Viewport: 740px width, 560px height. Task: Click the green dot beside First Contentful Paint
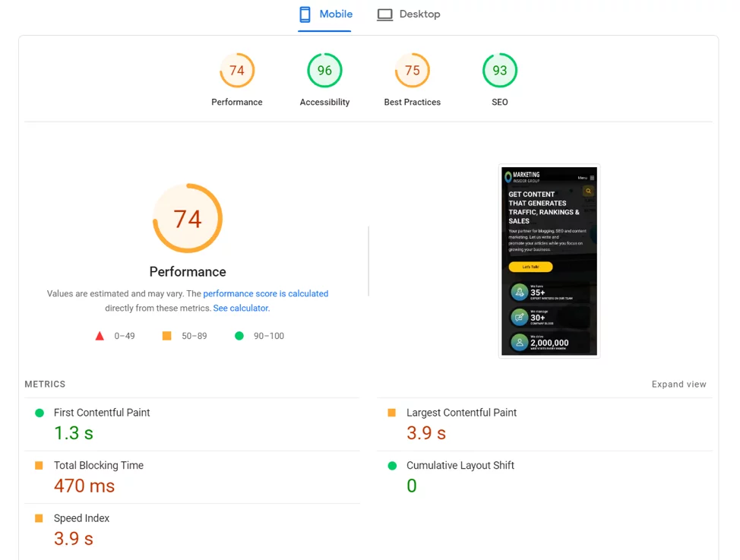(40, 413)
